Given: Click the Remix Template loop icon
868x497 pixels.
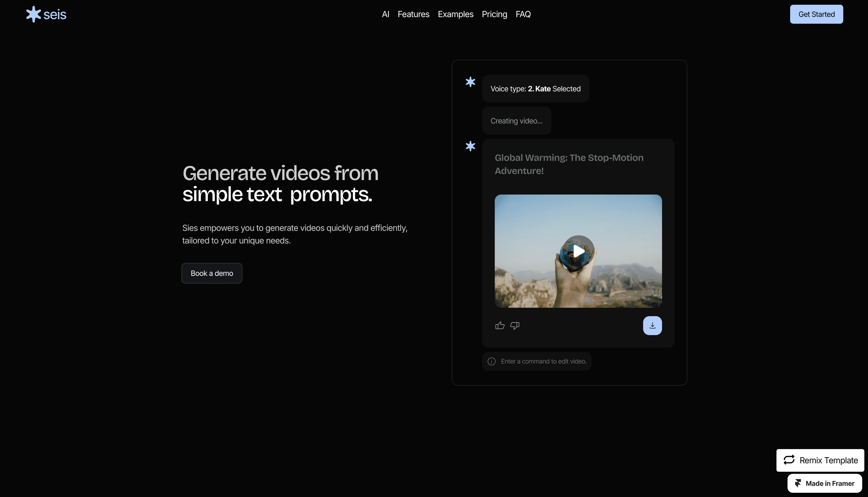Looking at the screenshot, I should pos(789,460).
